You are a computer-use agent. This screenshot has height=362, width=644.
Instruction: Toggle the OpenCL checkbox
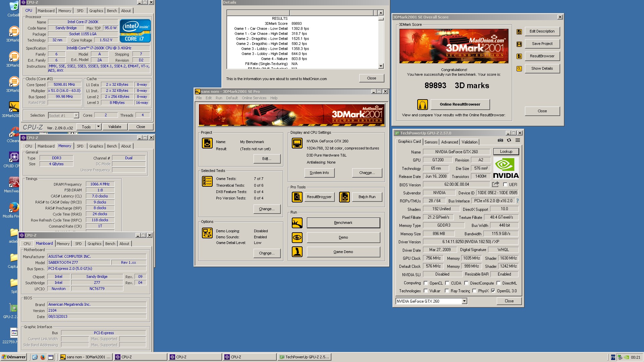coord(426,283)
